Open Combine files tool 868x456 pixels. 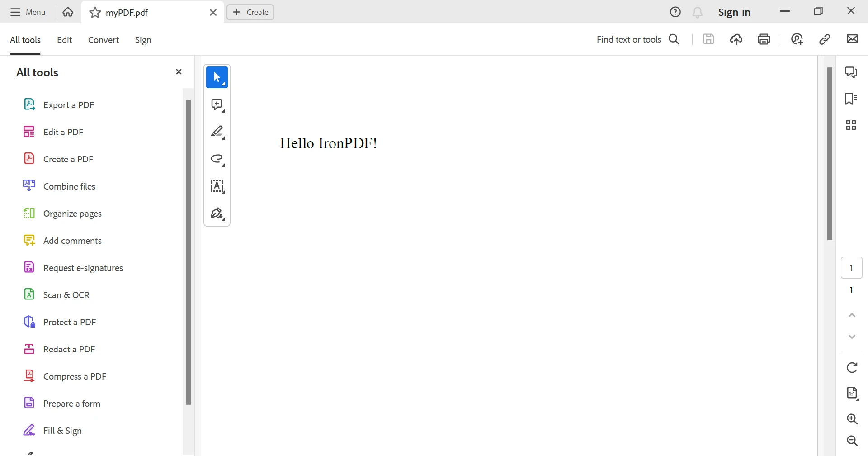pos(59,186)
